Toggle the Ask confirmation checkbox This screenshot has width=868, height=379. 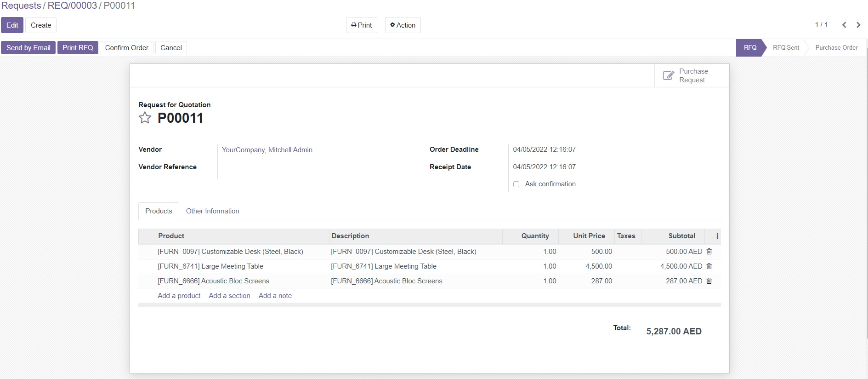[516, 184]
